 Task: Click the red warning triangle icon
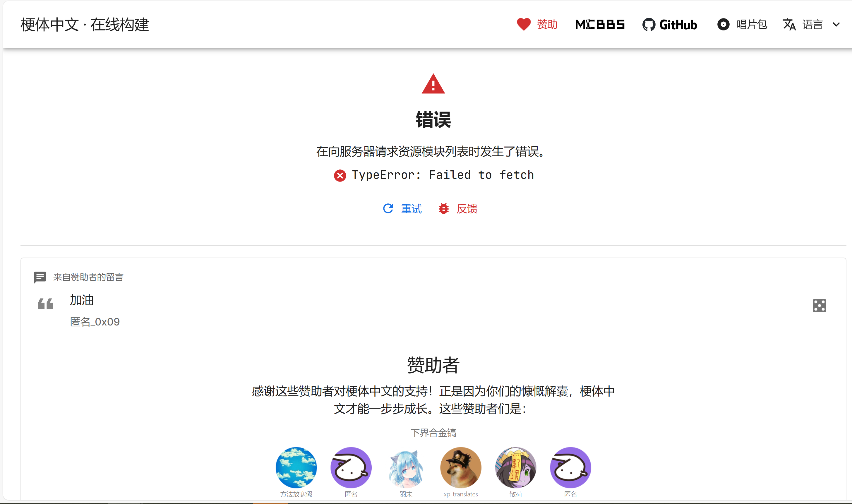click(433, 84)
